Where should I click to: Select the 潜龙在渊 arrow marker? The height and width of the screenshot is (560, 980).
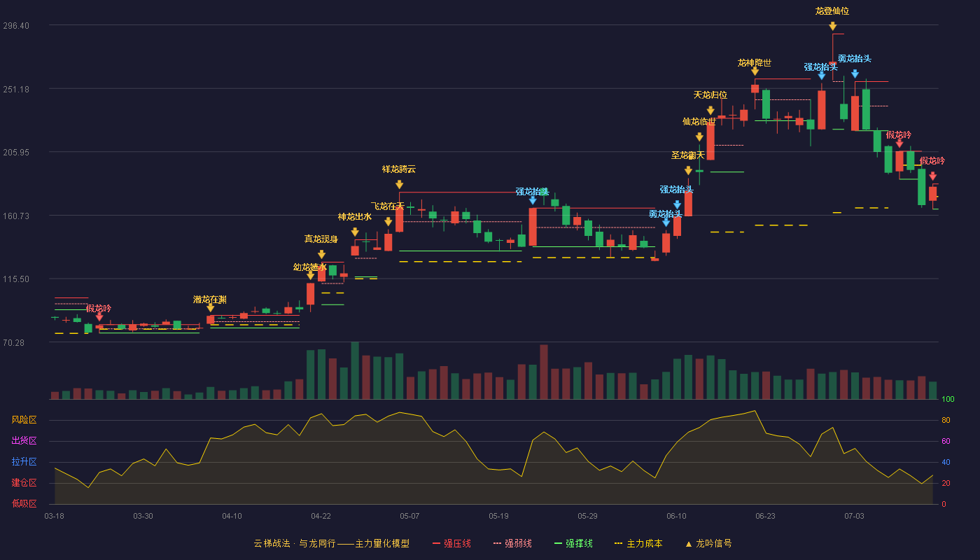pos(210,307)
